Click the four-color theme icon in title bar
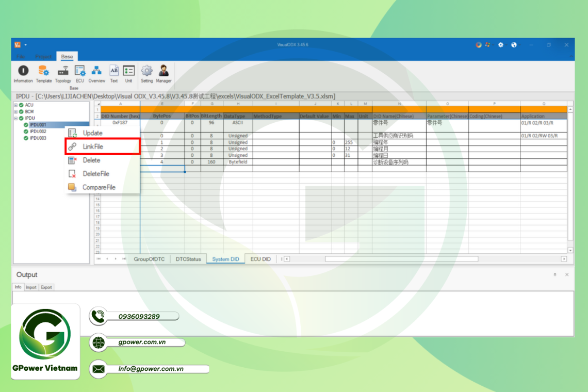The image size is (588, 392). click(x=487, y=45)
